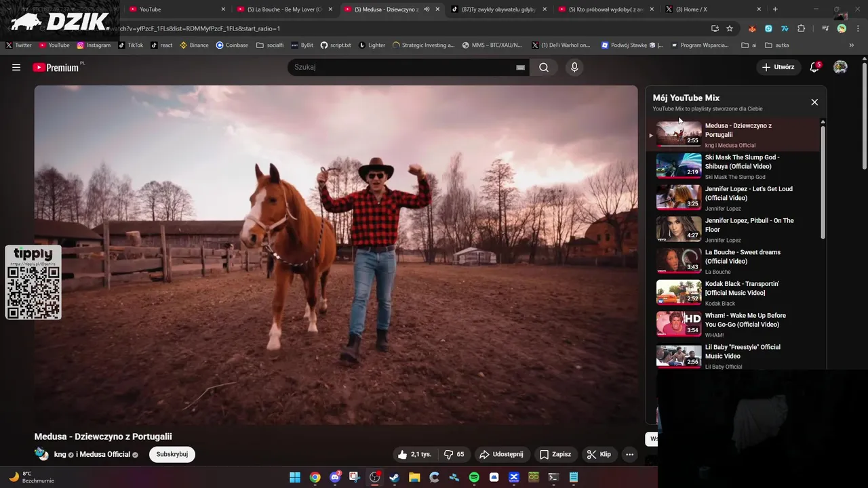Switch to the plain YouTube tab
This screenshot has height=488, width=868.
coord(178,9)
